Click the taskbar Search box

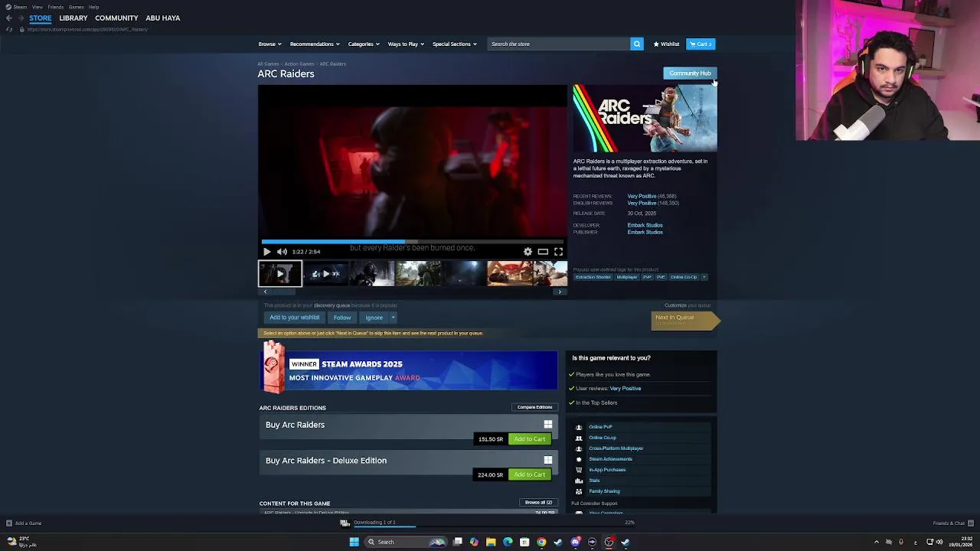[x=406, y=542]
